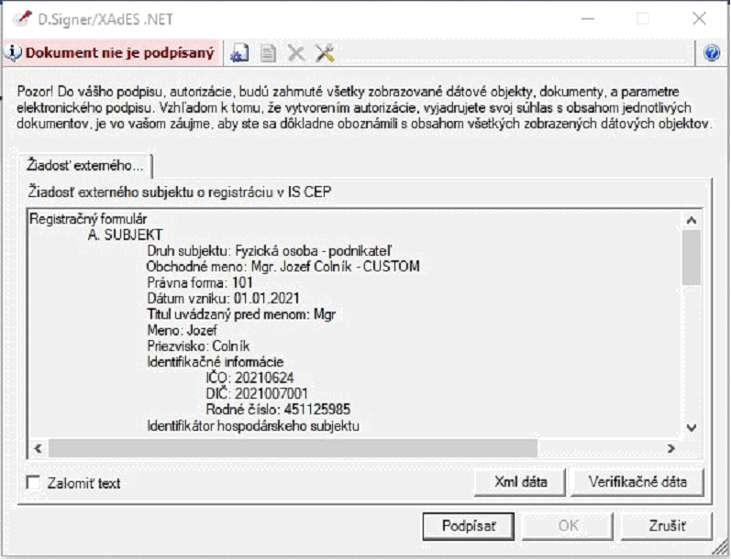Click the sign document toolbar icon
Screen dimensions: 731x560
click(239, 53)
